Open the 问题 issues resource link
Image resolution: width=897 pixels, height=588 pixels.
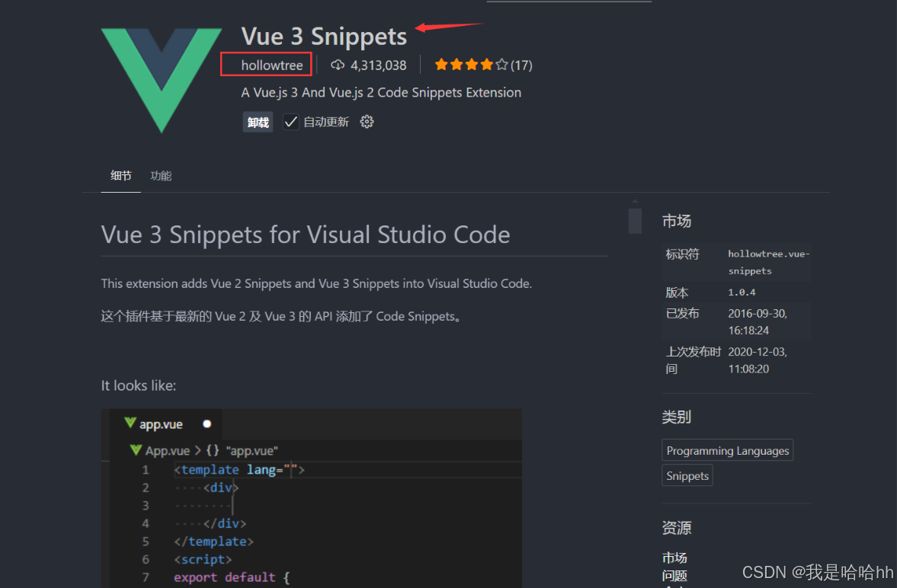click(674, 575)
